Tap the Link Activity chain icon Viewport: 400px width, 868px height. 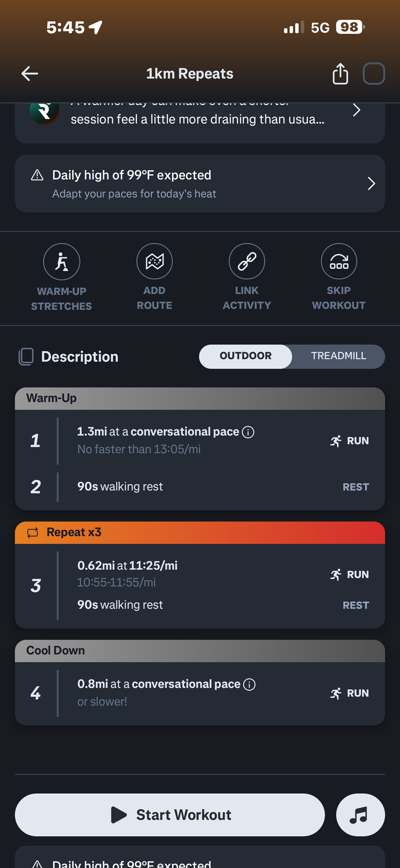(247, 261)
